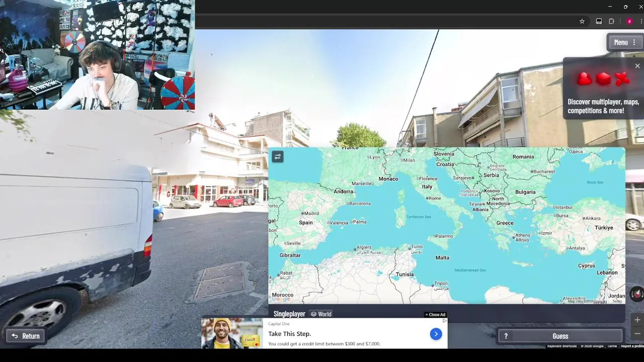Click the red competitions star icon
Image resolution: width=644 pixels, height=362 pixels.
coord(622,79)
